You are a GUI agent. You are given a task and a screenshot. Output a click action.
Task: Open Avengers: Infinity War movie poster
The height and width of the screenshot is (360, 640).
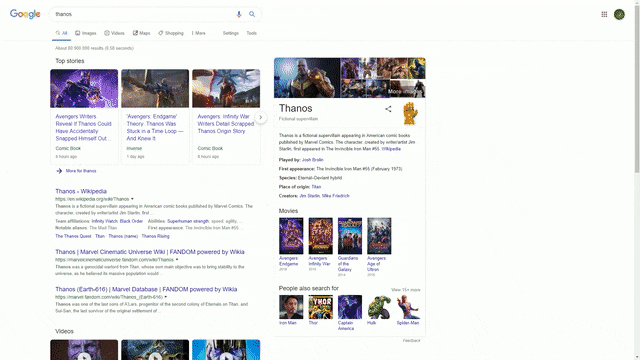tap(320, 236)
